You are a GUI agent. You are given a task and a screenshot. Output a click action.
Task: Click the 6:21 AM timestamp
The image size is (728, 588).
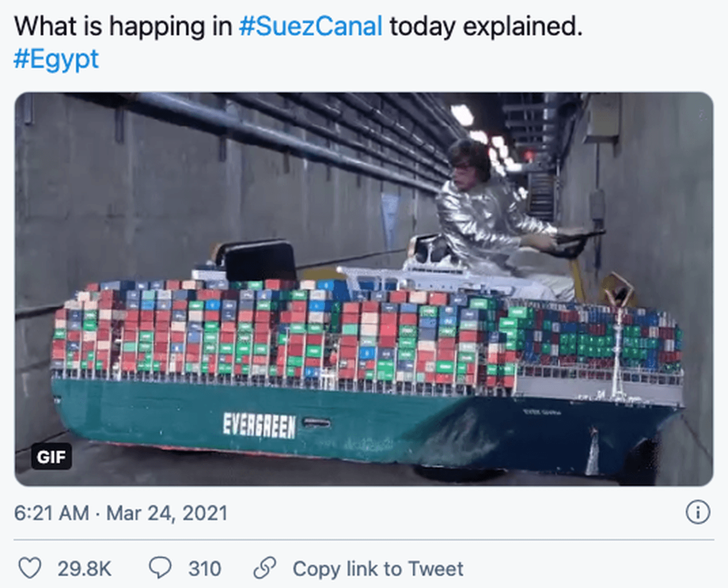51,513
